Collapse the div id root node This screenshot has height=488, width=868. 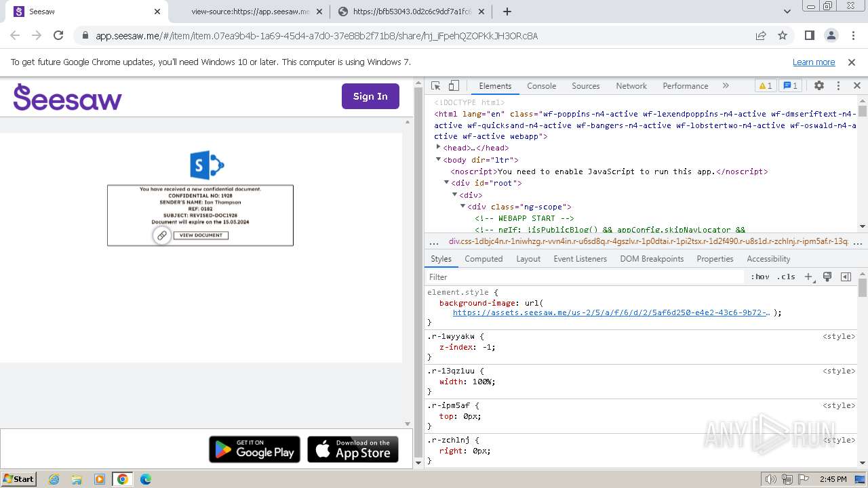click(x=447, y=182)
